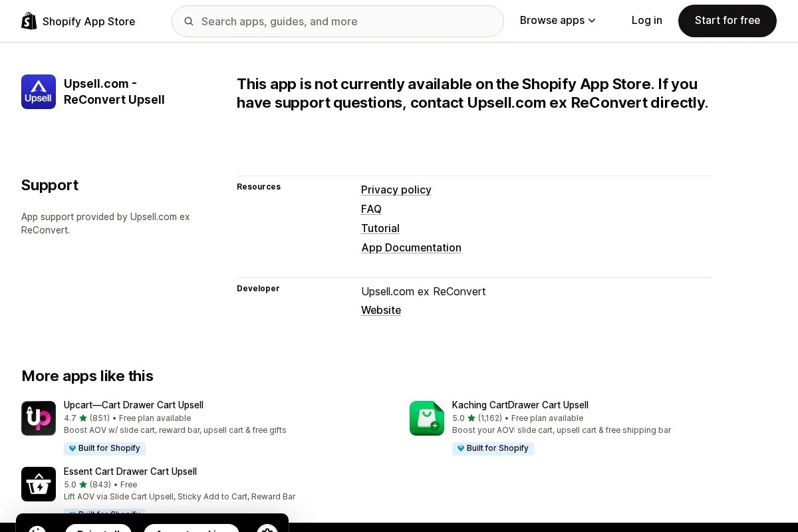This screenshot has width=798, height=532.
Task: Click Upcart's Built for Shopify badge
Action: tap(104, 449)
